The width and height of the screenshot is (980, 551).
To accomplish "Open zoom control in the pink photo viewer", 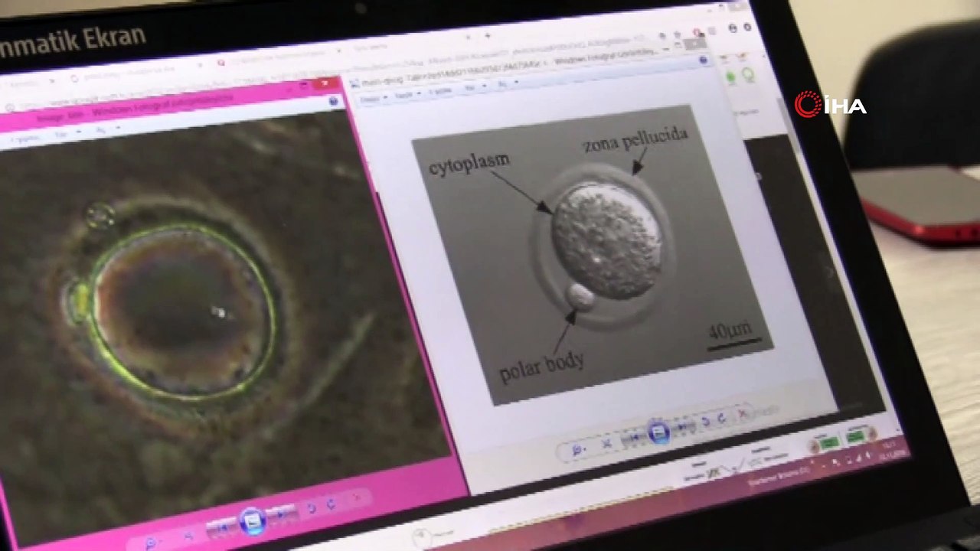I will (x=151, y=543).
